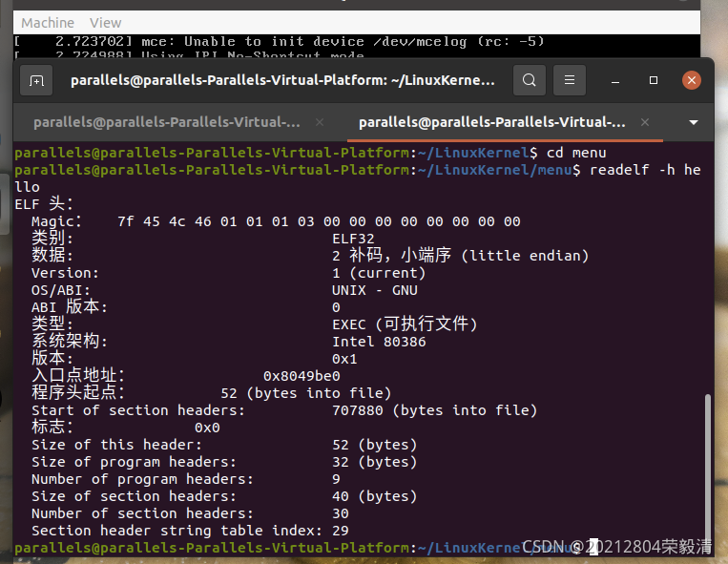Open a new terminal tab

click(x=36, y=81)
